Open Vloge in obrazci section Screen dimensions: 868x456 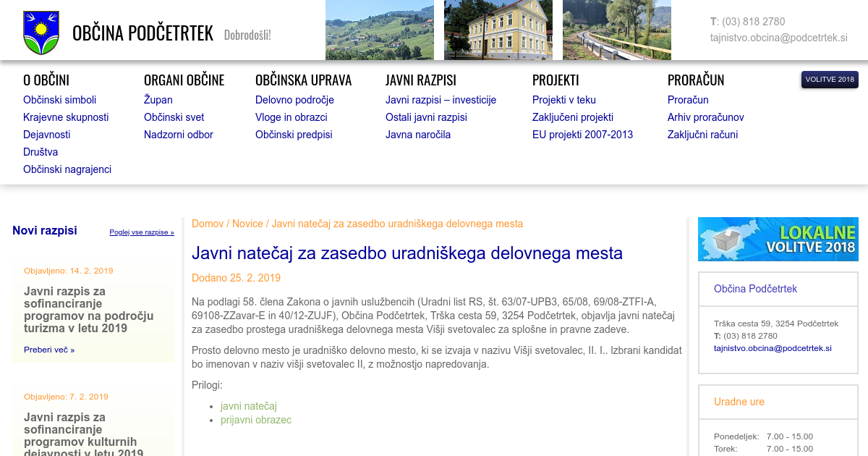(291, 117)
